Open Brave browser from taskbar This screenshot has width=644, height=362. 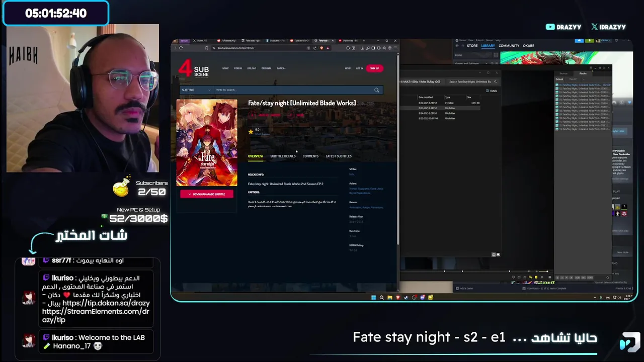coord(397,297)
